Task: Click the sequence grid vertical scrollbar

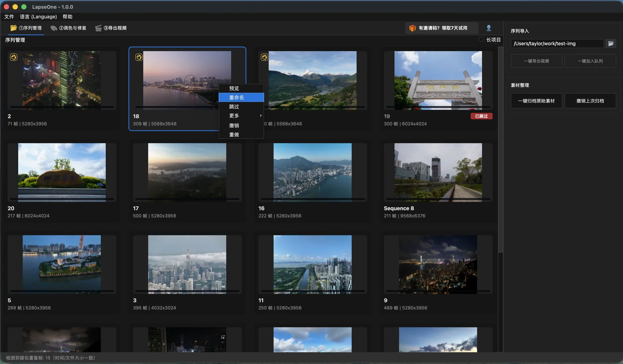Action: click(500, 150)
